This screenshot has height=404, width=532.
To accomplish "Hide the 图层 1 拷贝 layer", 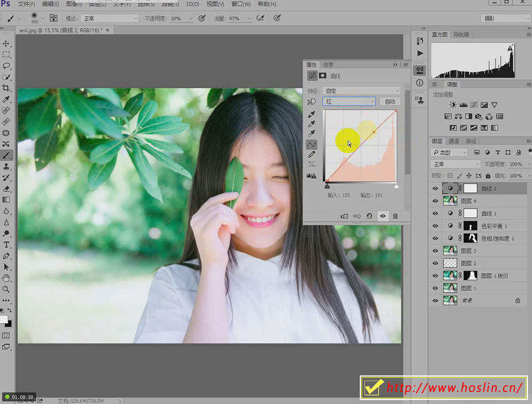I will [435, 275].
